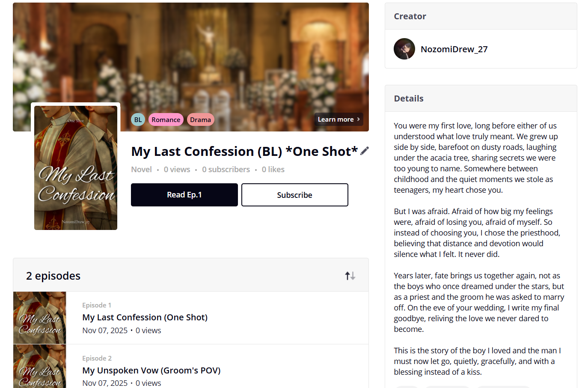This screenshot has height=388, width=588.
Task: Open My Last Confession (One Shot) episode
Action: pyautogui.click(x=145, y=317)
